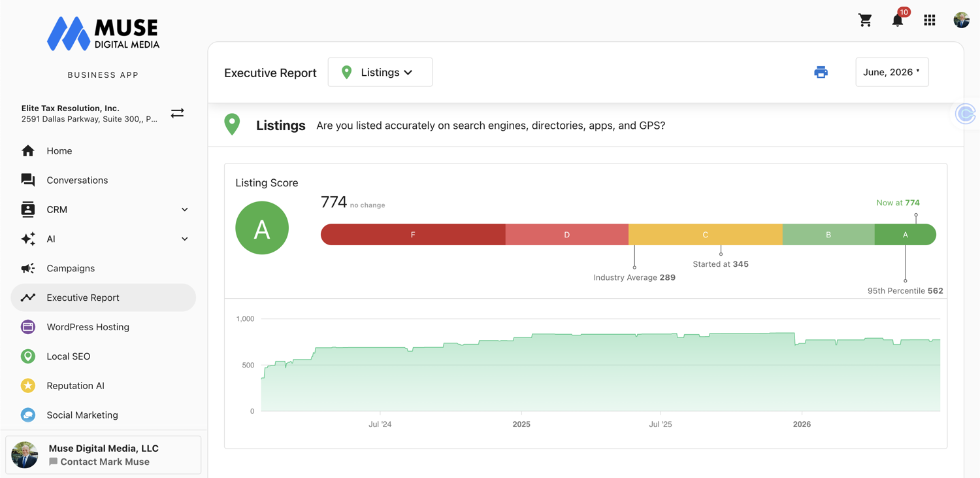Open Campaigns in sidebar
Viewport: 980px width, 478px height.
click(x=103, y=268)
